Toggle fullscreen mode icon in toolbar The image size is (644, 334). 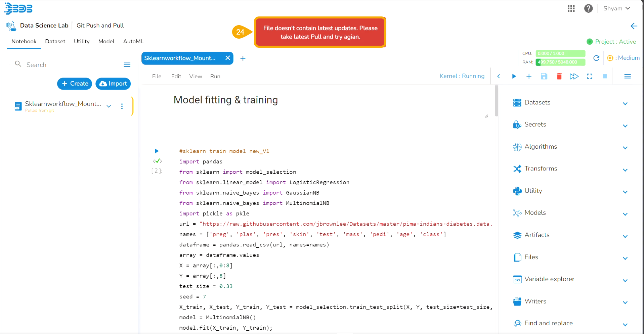(590, 76)
